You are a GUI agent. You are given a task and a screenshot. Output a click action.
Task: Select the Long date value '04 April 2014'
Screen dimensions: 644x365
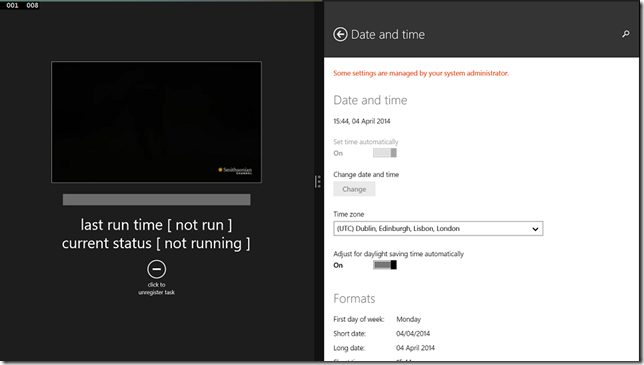coord(415,348)
